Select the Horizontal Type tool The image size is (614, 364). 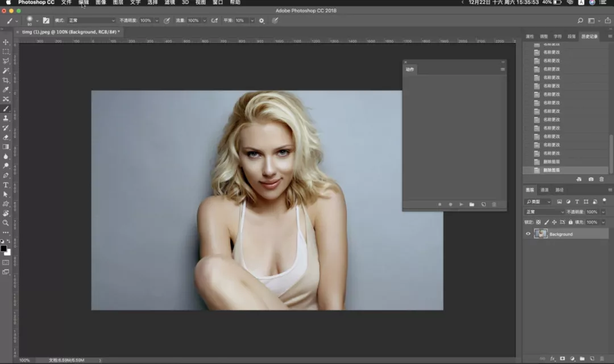[x=6, y=185]
